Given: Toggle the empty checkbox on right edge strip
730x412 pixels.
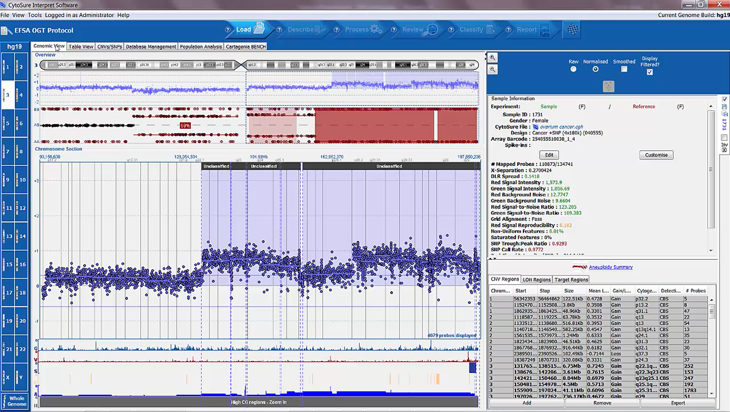Looking at the screenshot, I should (x=724, y=138).
